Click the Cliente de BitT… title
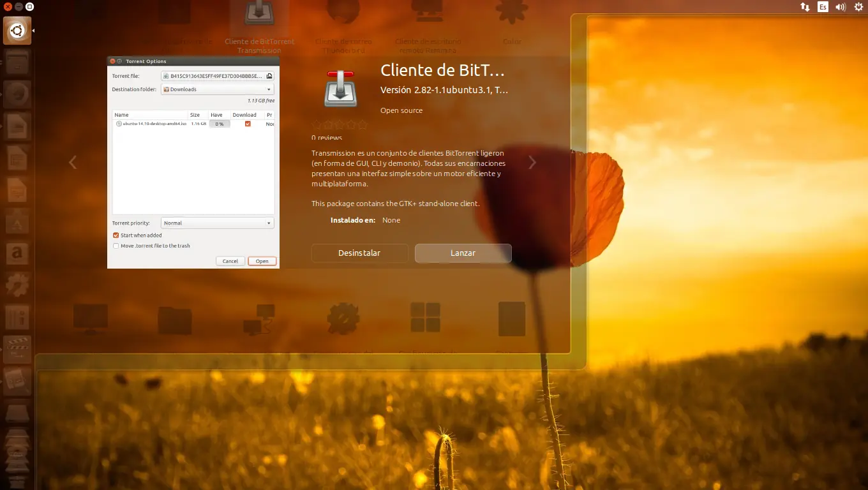This screenshot has height=490, width=868. point(442,70)
